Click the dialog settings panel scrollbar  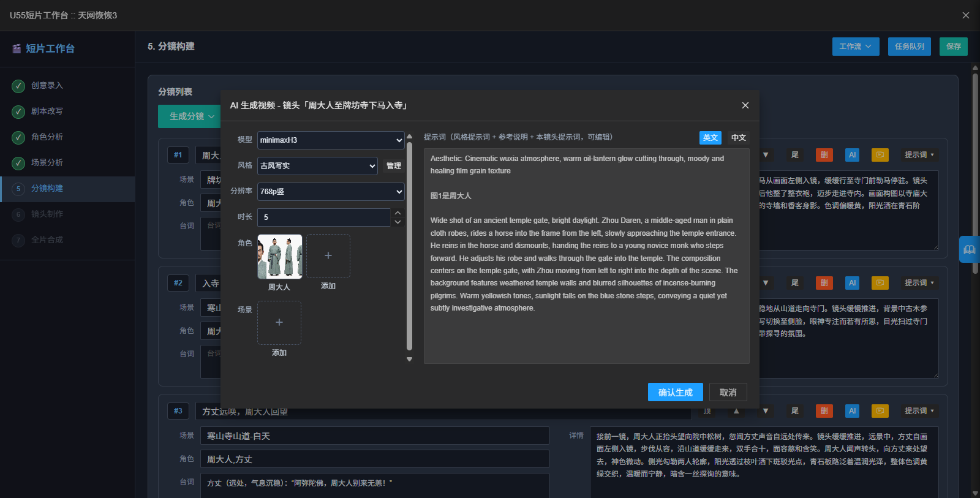coord(410,245)
